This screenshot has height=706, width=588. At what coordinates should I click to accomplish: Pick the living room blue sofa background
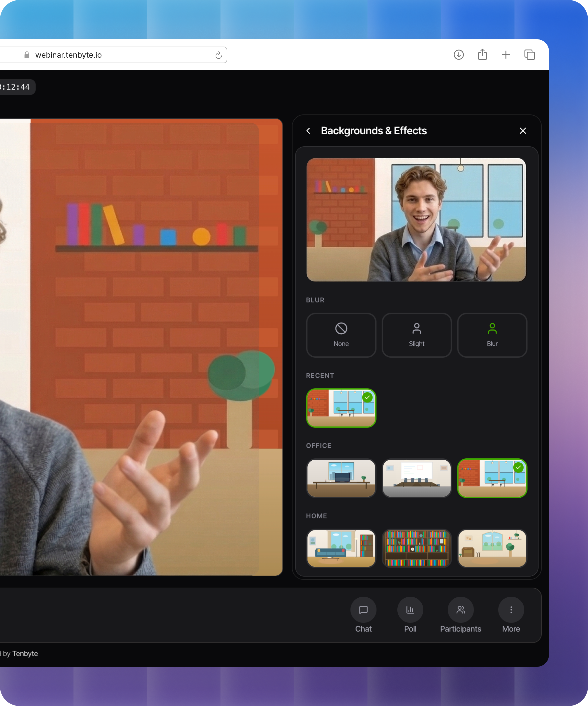[341, 548]
